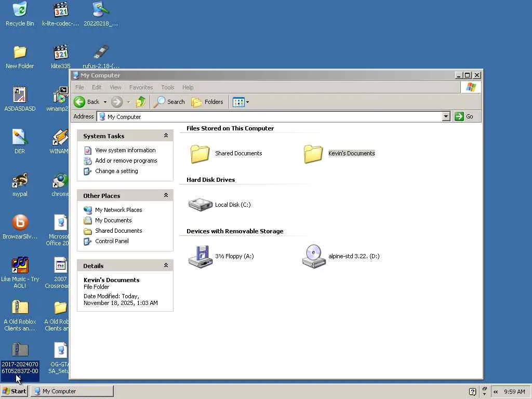Open Control Panel link
The image size is (532, 399).
coord(112,241)
